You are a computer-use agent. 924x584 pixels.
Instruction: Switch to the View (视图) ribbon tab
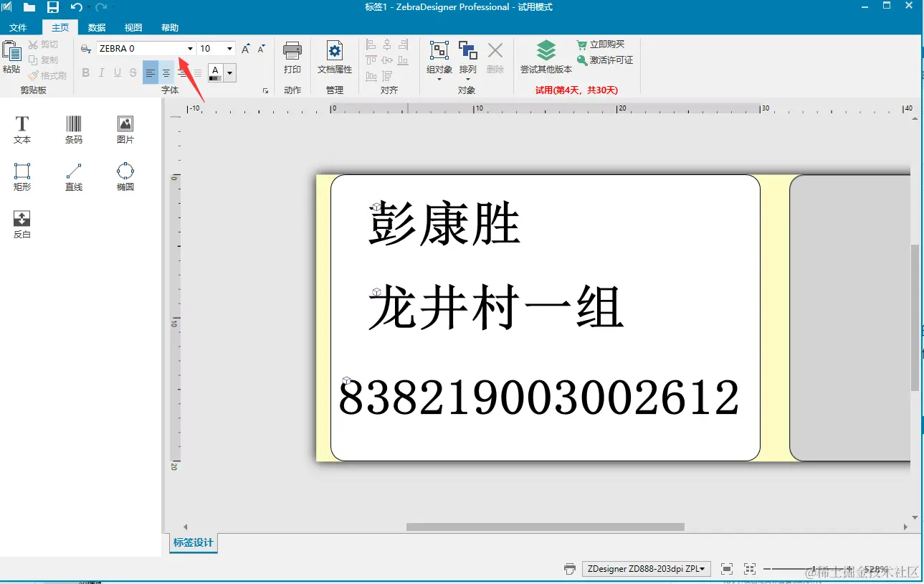click(133, 27)
